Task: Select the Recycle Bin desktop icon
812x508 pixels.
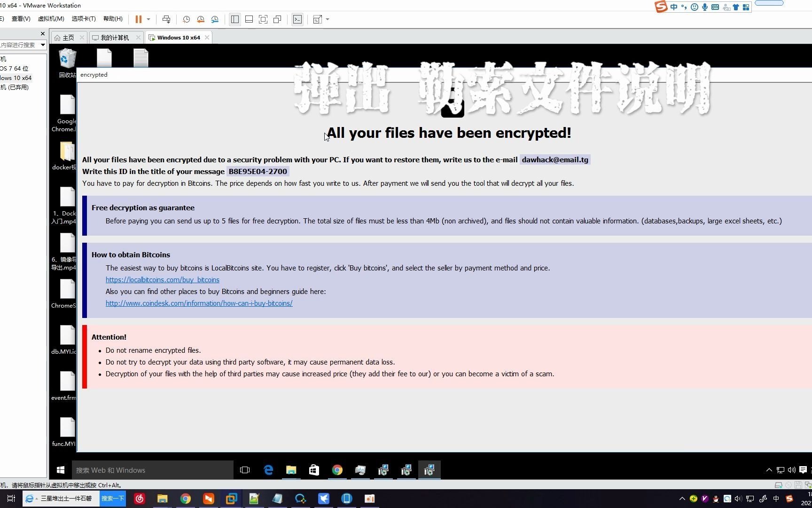Action: click(x=67, y=63)
